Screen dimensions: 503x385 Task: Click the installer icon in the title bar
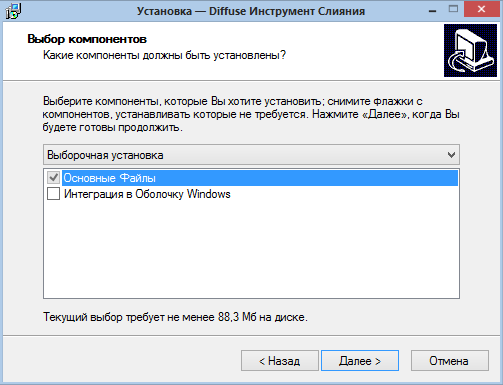coord(13,11)
